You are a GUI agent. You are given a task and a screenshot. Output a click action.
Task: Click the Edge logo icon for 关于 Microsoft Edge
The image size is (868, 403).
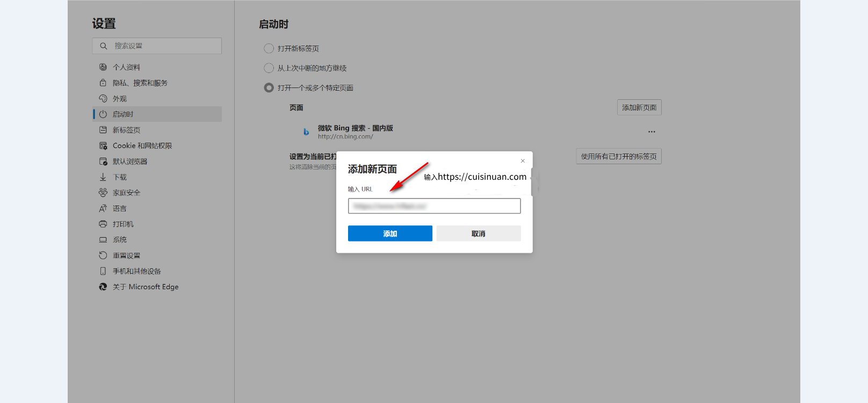click(103, 287)
